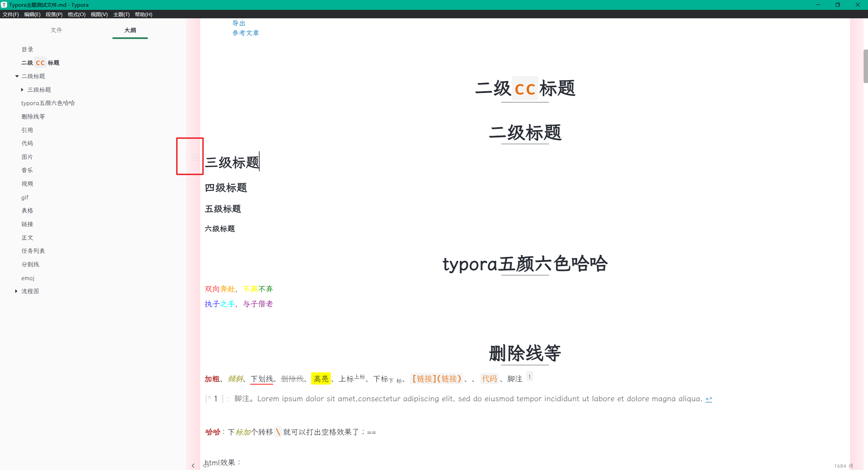This screenshot has height=470, width=868.
Task: Click the footnote return arrow
Action: [709, 399]
